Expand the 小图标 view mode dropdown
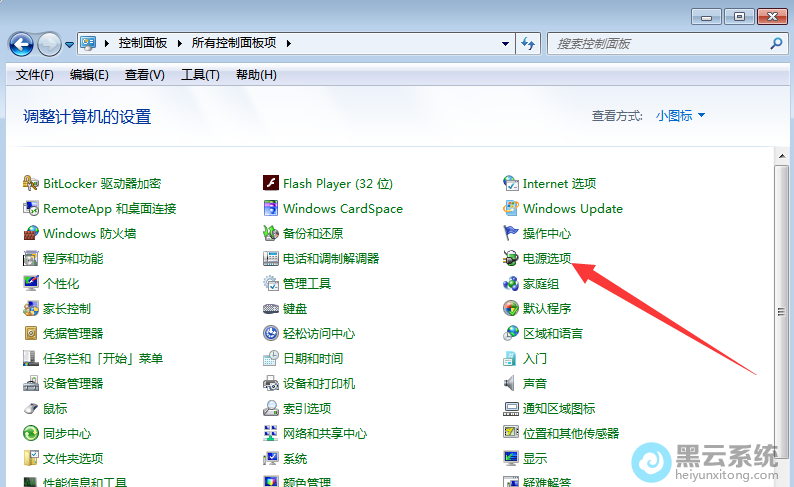Viewport: 794px width, 487px height. click(681, 116)
